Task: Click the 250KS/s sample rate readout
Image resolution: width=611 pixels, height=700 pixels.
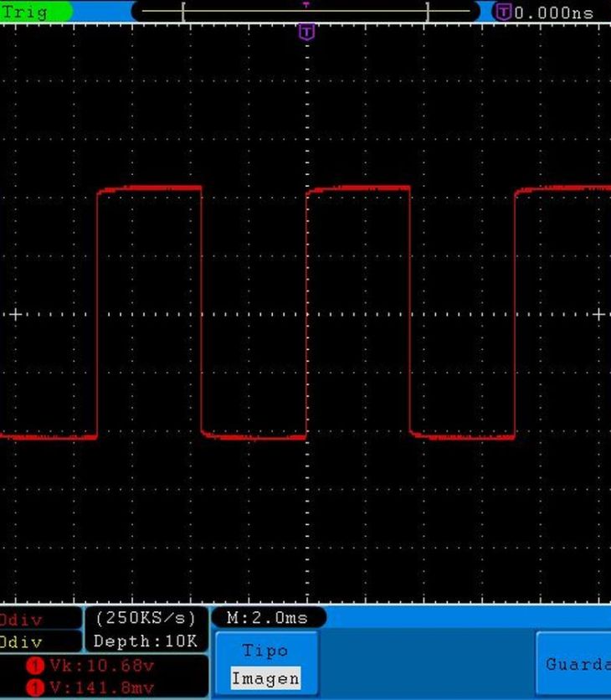Action: pos(146,618)
